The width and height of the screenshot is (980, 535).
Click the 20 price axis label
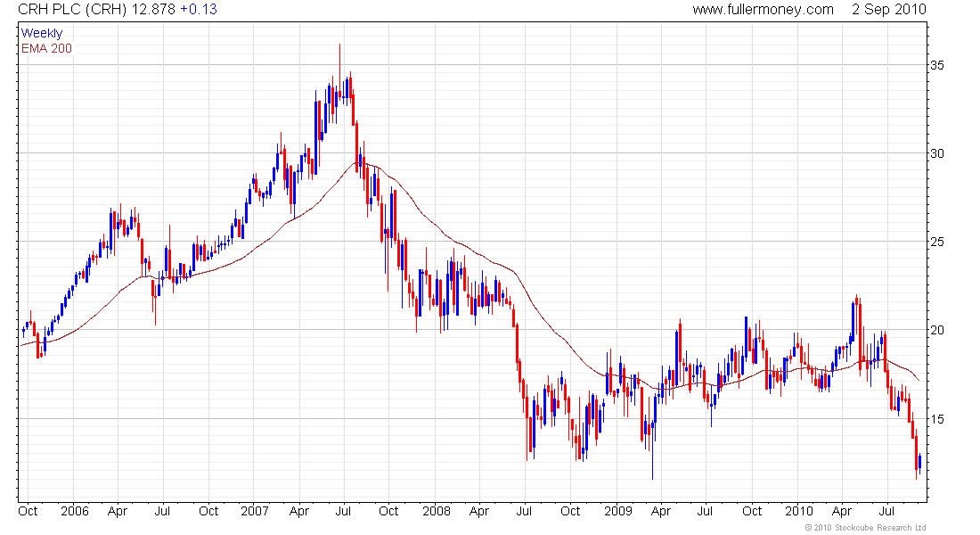tap(937, 330)
